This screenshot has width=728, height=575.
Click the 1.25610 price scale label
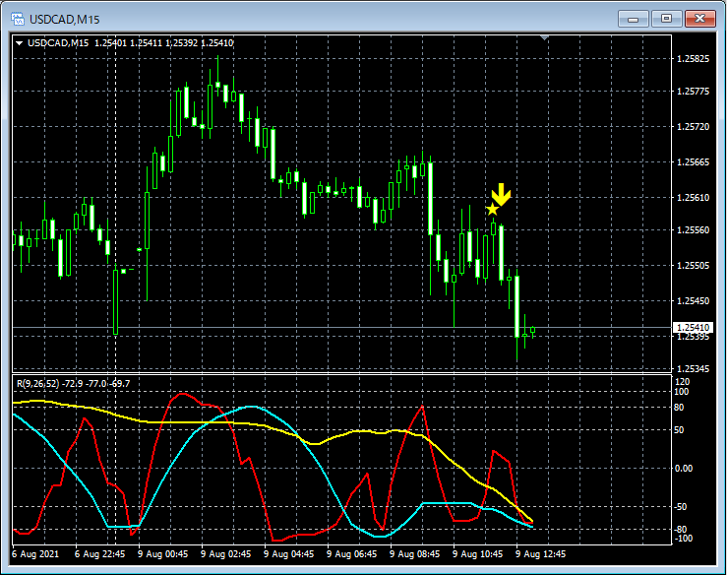[693, 198]
